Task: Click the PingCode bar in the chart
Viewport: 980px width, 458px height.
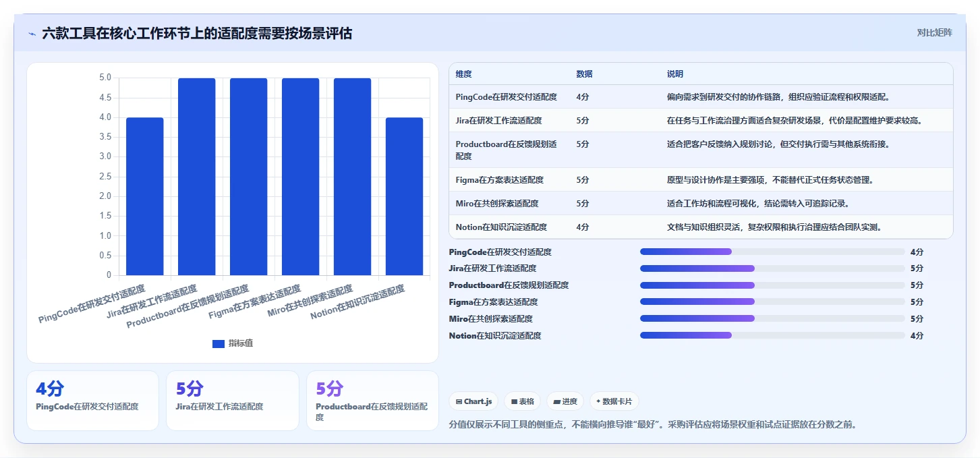Action: pos(145,196)
